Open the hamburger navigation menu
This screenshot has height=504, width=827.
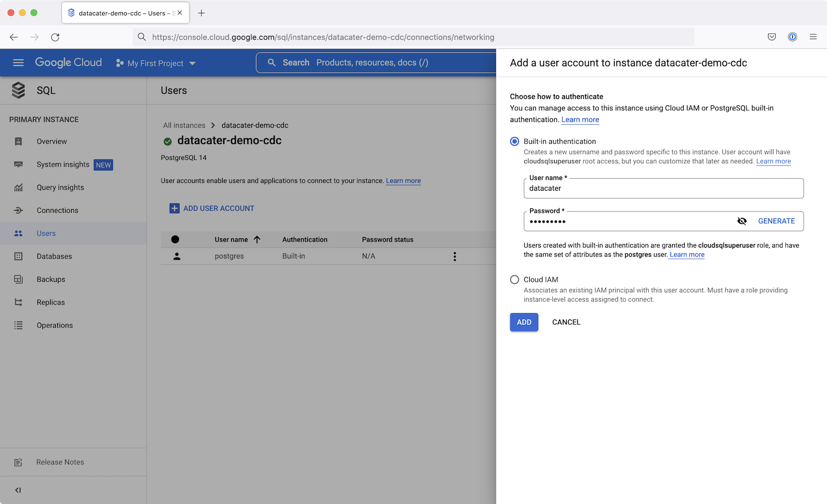(18, 63)
